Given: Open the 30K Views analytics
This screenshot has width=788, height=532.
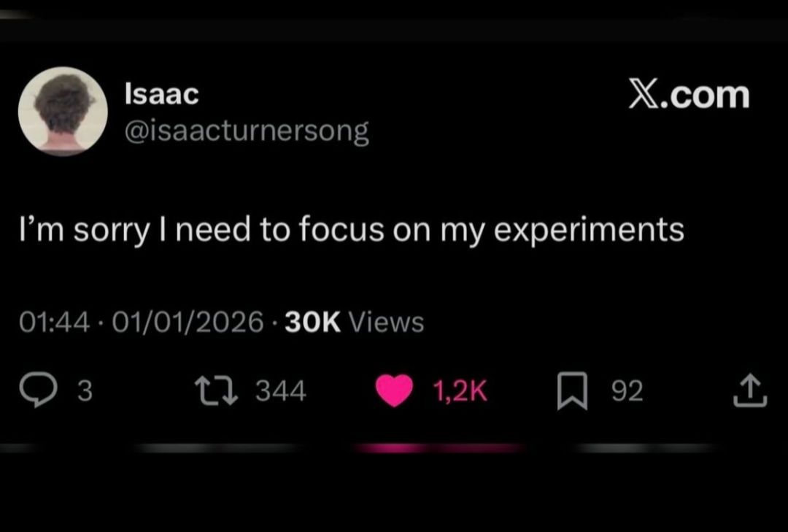Looking at the screenshot, I should coord(354,321).
